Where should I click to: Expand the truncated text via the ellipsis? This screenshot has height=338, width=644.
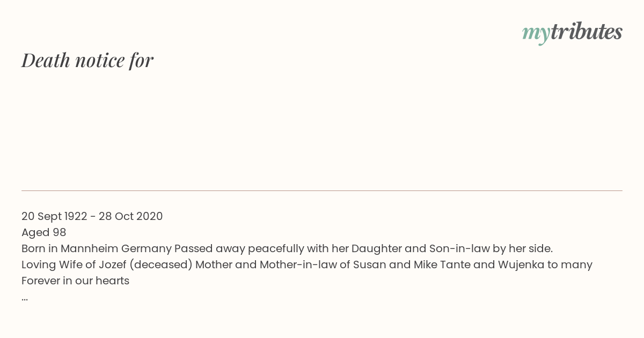click(25, 298)
